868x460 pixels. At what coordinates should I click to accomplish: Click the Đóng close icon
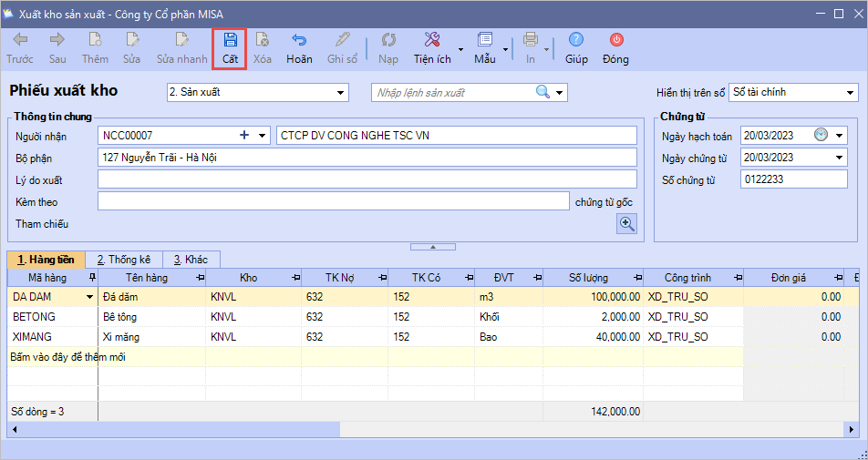pos(616,40)
